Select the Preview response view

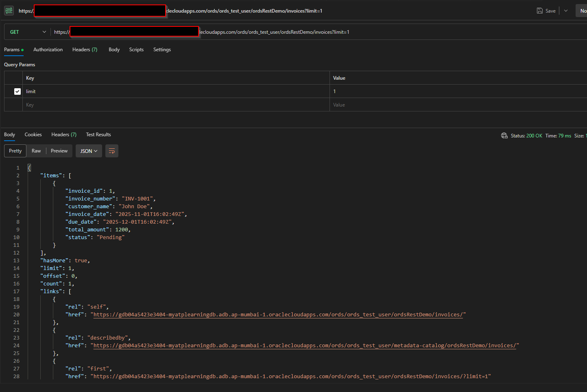59,151
